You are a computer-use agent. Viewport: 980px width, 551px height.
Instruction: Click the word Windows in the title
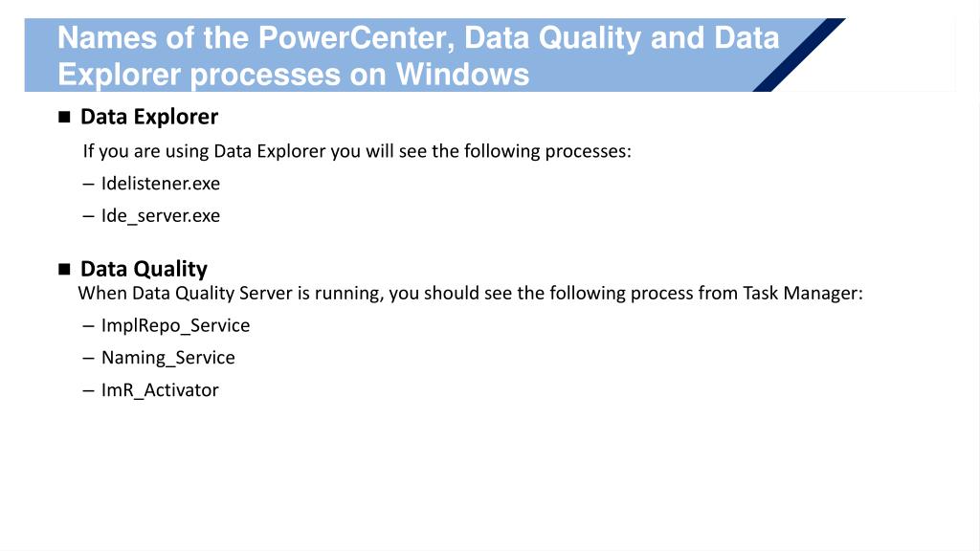[462, 75]
